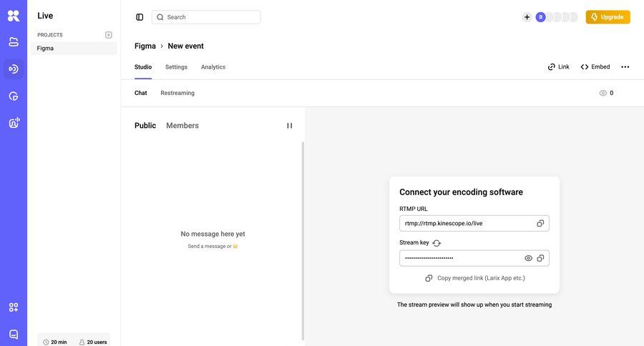This screenshot has width=644, height=346.
Task: Click the 20 min clock indicator
Action: coord(55,342)
